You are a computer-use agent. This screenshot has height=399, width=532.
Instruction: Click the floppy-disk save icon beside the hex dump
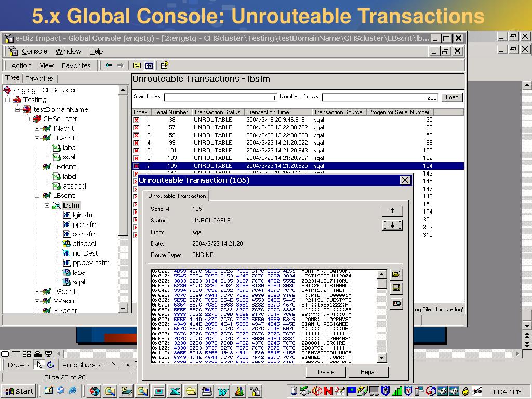(x=396, y=288)
